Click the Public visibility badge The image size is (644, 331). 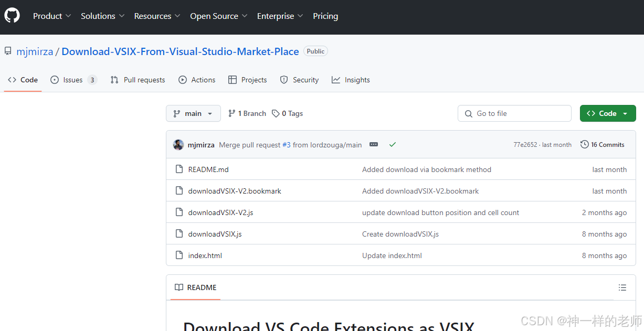(315, 51)
